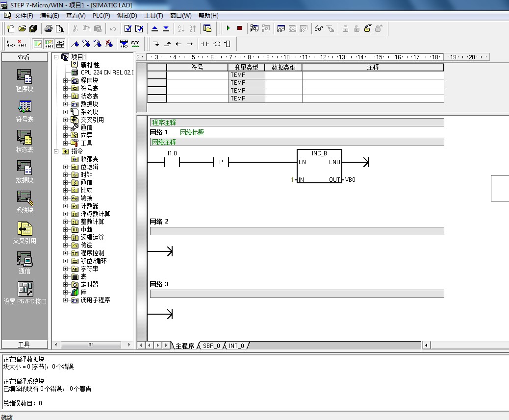The image size is (509, 420).
Task: Open the PLC(P) menu
Action: coord(101,16)
